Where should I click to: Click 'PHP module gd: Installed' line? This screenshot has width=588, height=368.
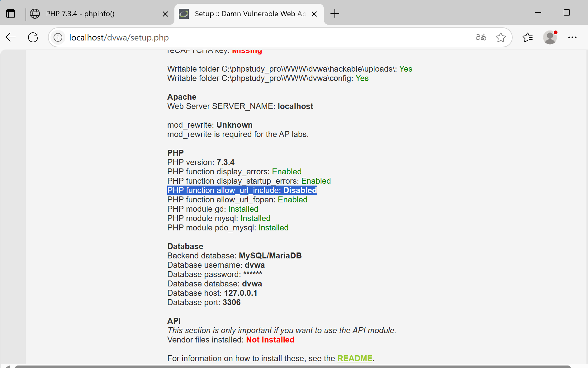coord(213,209)
